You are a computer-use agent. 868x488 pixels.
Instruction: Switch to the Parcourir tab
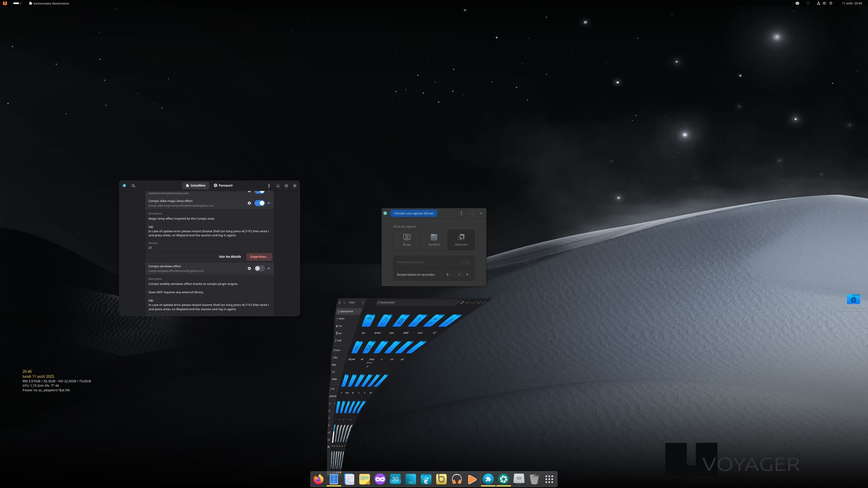223,186
